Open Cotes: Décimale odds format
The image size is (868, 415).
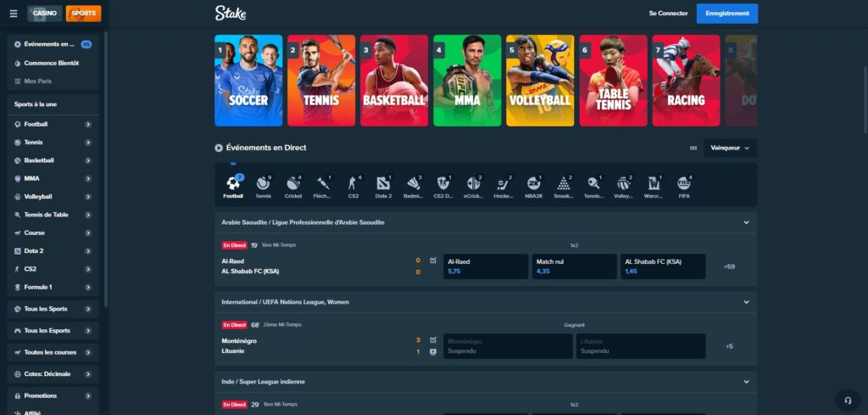click(x=53, y=374)
